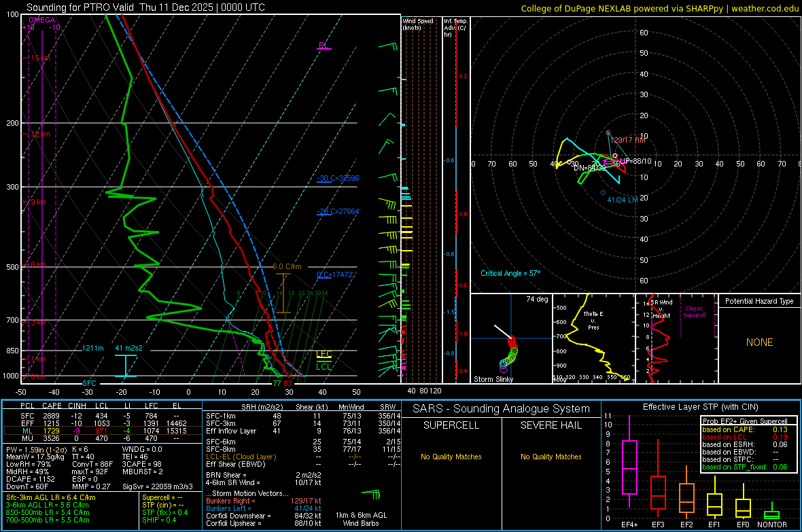
Task: Click the magenta EL marker on the skew-T
Action: coord(323,46)
